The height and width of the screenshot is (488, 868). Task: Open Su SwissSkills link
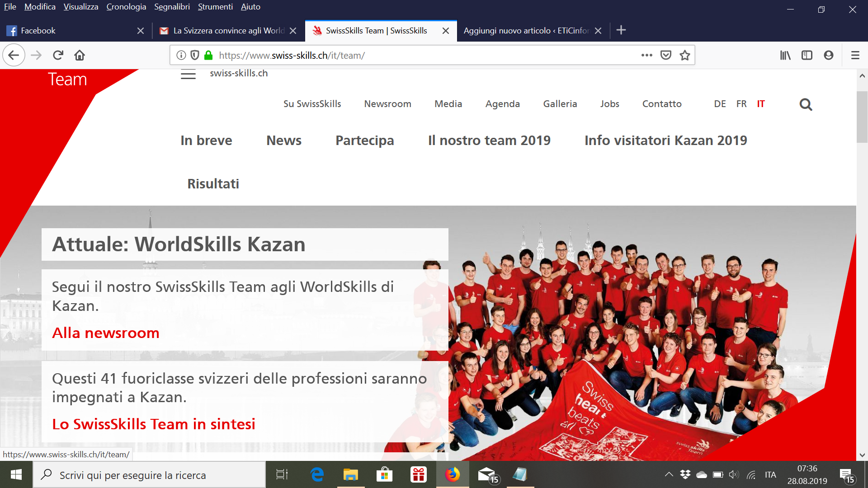coord(312,104)
